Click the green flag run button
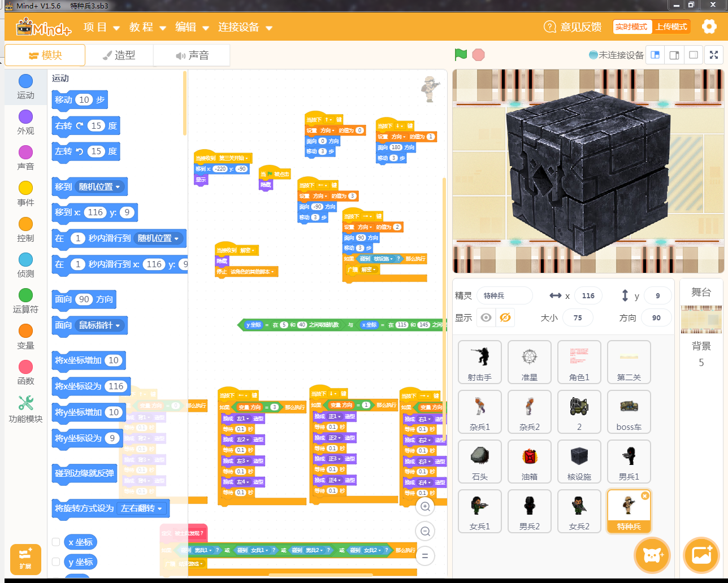 click(x=461, y=55)
